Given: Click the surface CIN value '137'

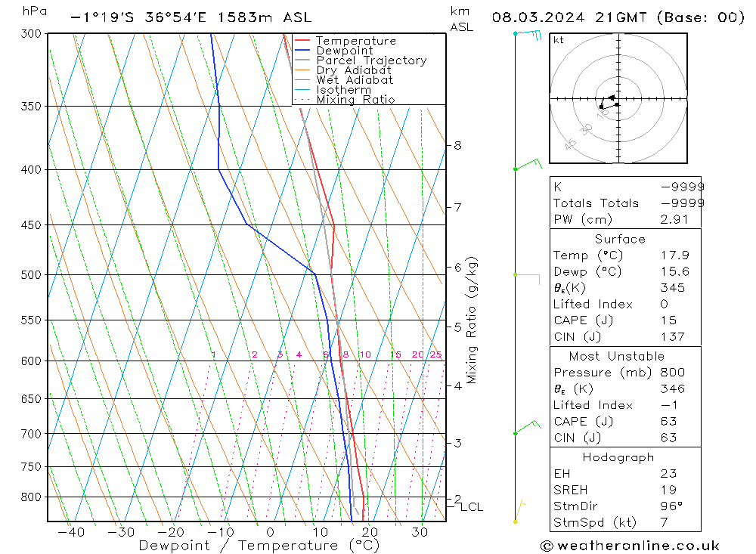Looking at the screenshot, I should click(673, 336).
